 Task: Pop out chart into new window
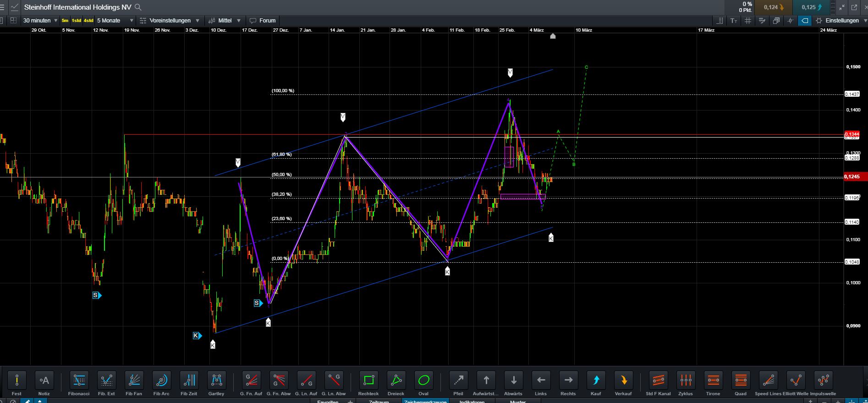pos(854,7)
